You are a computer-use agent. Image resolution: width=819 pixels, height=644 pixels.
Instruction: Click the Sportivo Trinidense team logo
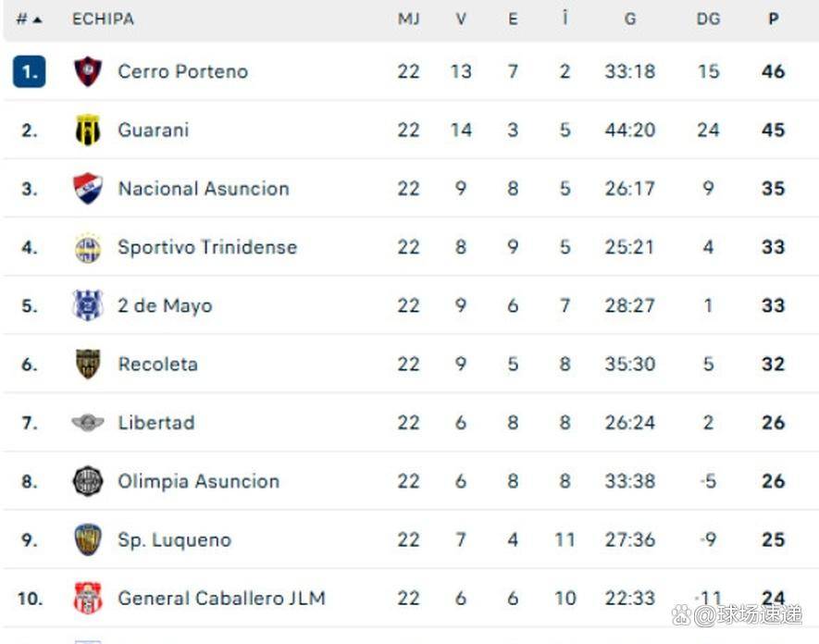pyautogui.click(x=88, y=248)
